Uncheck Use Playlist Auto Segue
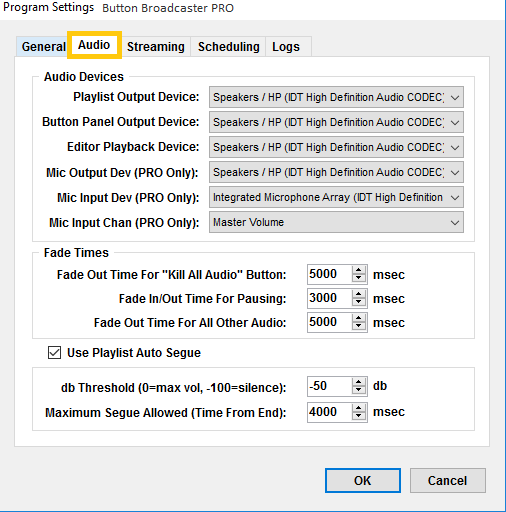 pos(54,352)
